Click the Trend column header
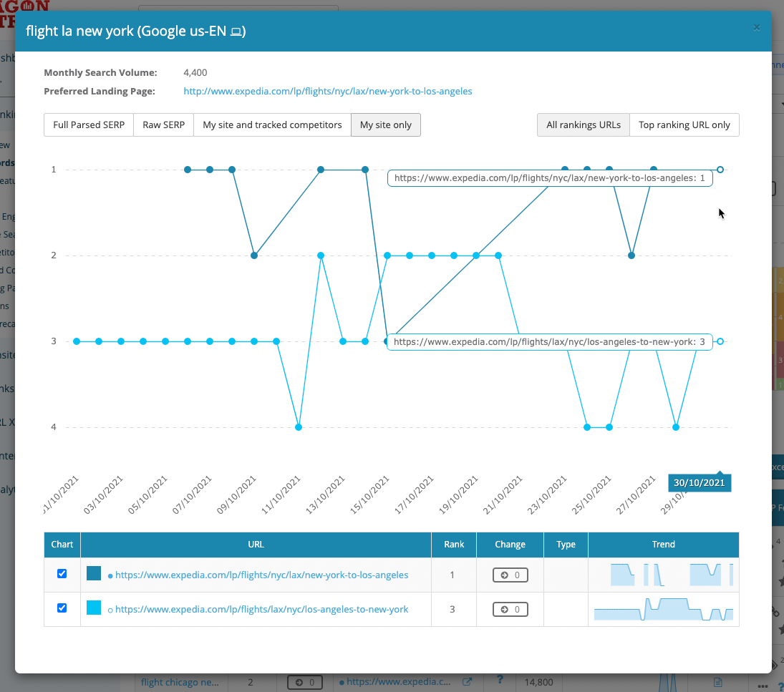 point(664,545)
